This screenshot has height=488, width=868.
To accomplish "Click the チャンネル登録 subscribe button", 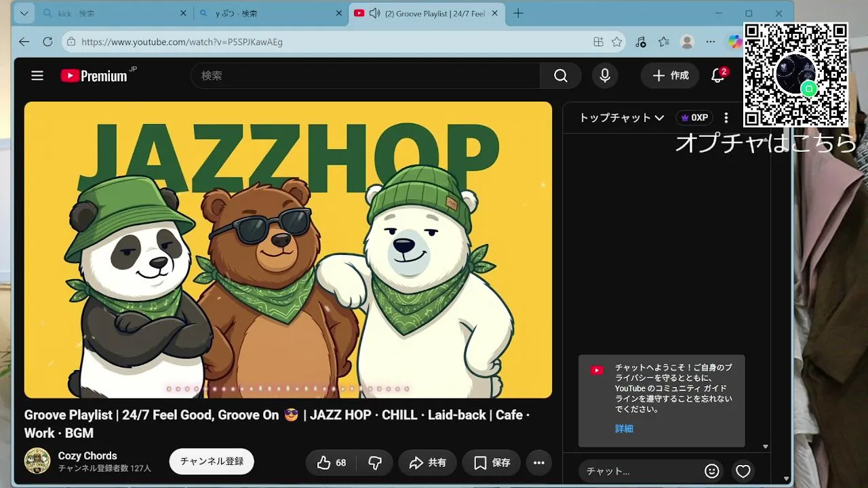I will 212,462.
